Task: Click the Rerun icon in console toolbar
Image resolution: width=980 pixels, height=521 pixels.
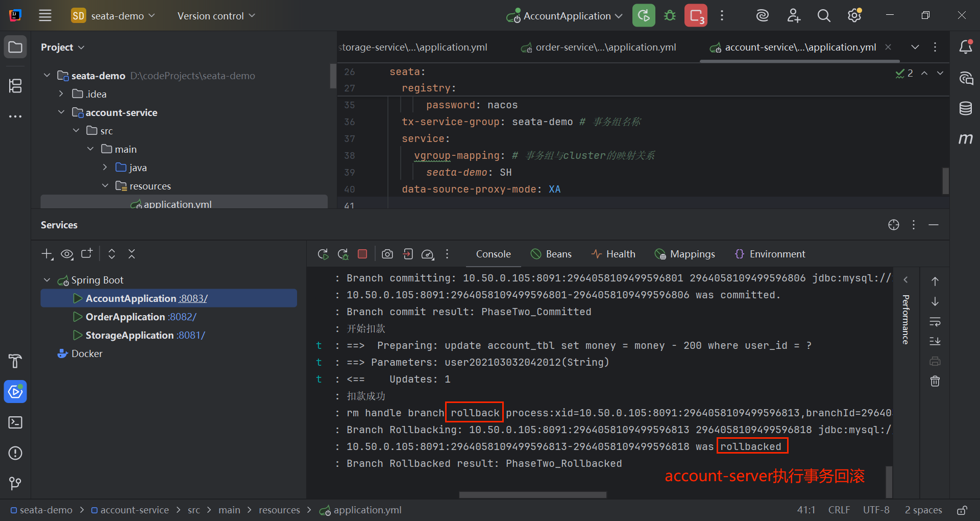Action: pos(323,254)
